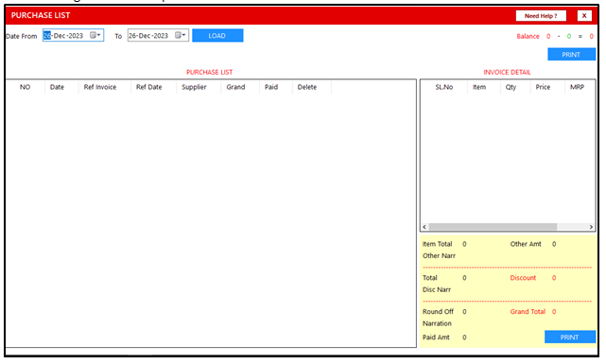
Task: Click the INVOICE DETAIL heading
Action: click(x=507, y=72)
